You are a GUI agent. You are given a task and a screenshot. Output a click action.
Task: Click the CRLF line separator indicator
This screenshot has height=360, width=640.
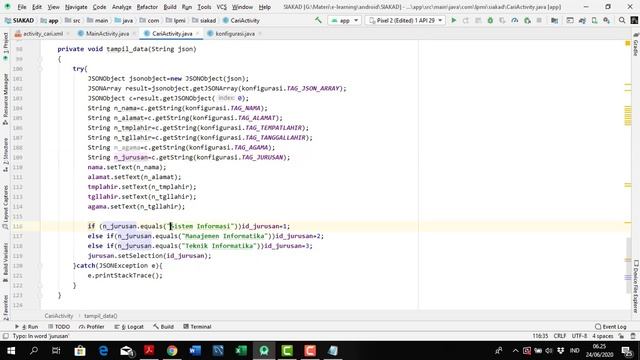point(559,336)
